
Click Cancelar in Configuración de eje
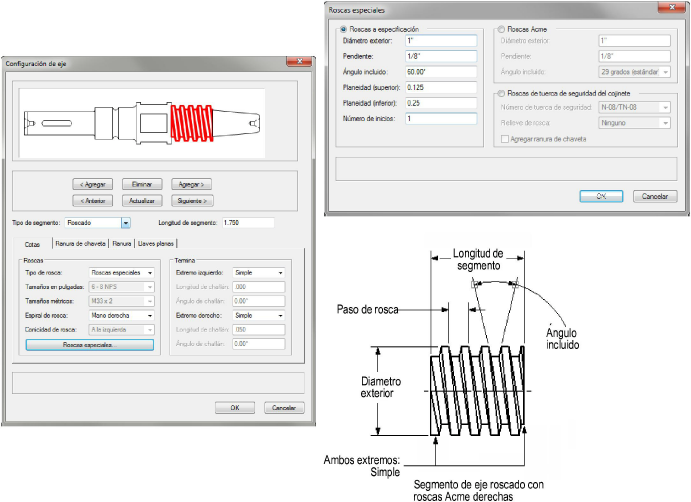coord(284,408)
